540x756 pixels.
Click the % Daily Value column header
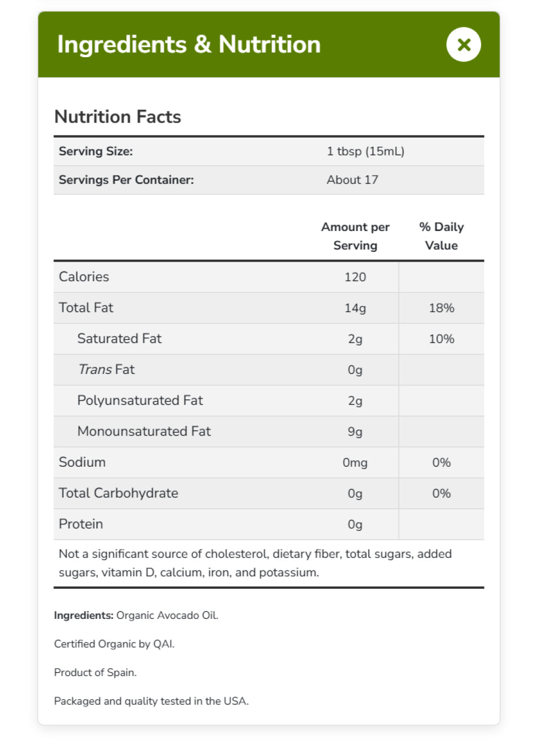tap(441, 236)
